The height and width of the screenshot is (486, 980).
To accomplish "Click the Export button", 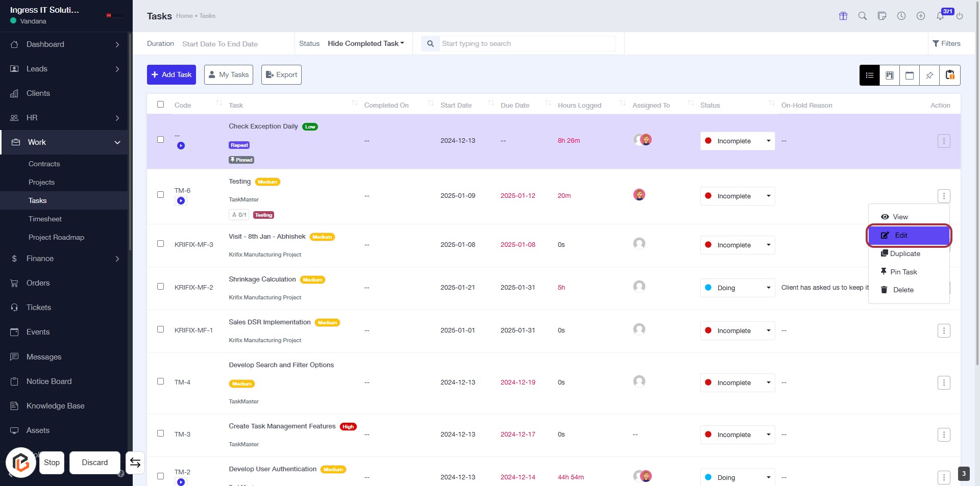I will tap(281, 75).
